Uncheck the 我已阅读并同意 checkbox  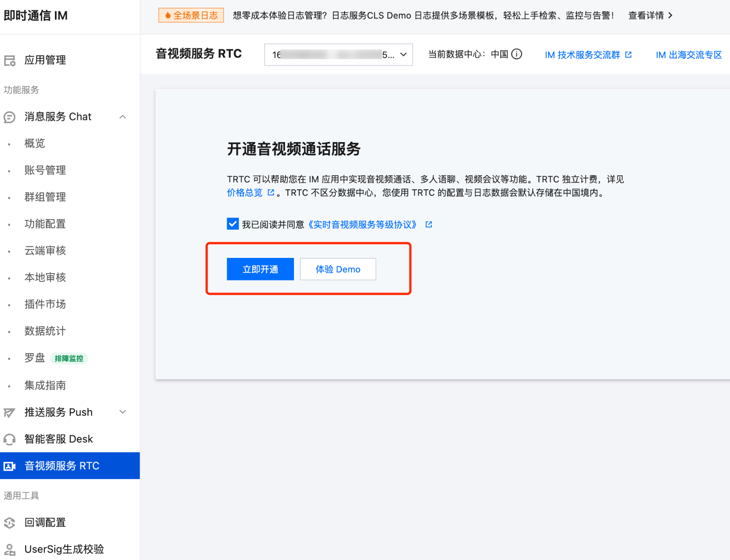pyautogui.click(x=233, y=224)
